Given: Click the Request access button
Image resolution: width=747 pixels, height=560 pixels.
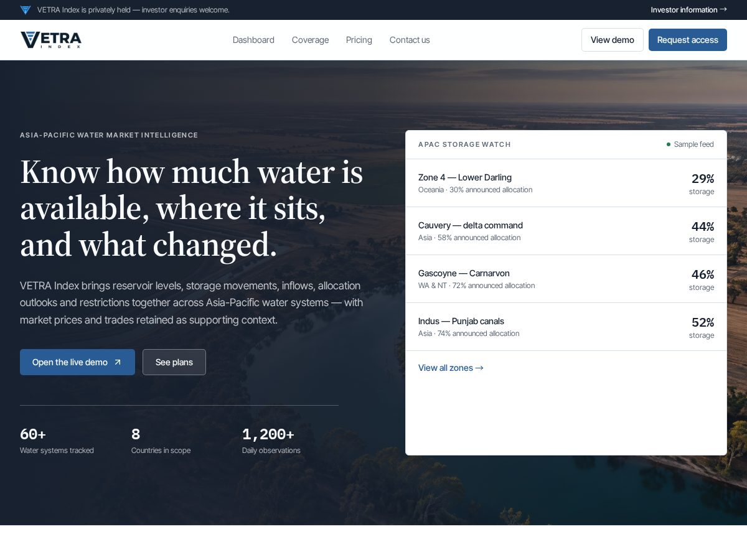Looking at the screenshot, I should point(688,40).
